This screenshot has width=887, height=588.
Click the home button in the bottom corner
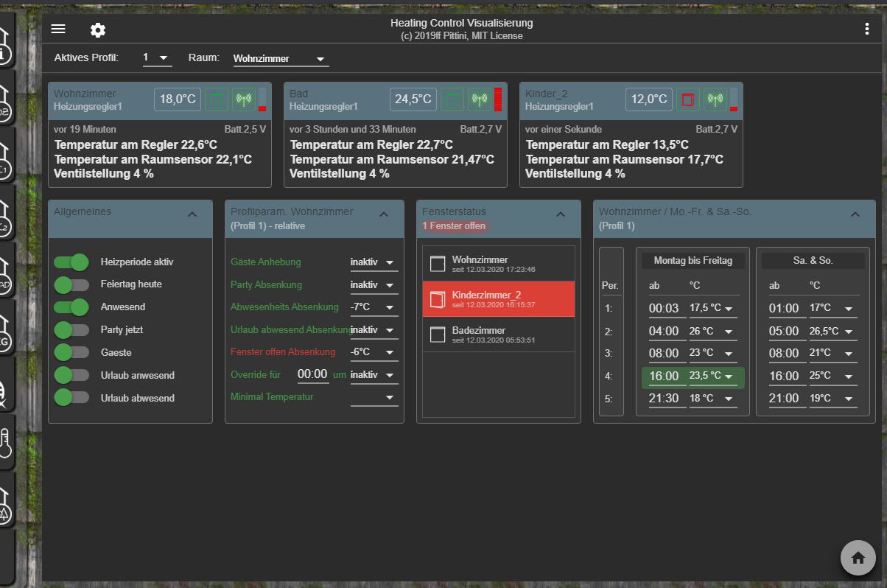(x=858, y=558)
